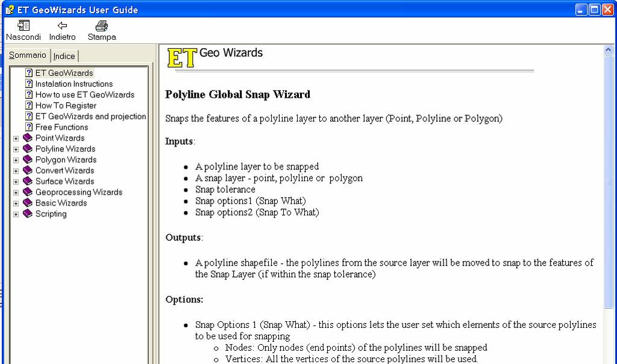
Task: Click 'A polyline layer to be snapped' text
Action: pos(257,166)
